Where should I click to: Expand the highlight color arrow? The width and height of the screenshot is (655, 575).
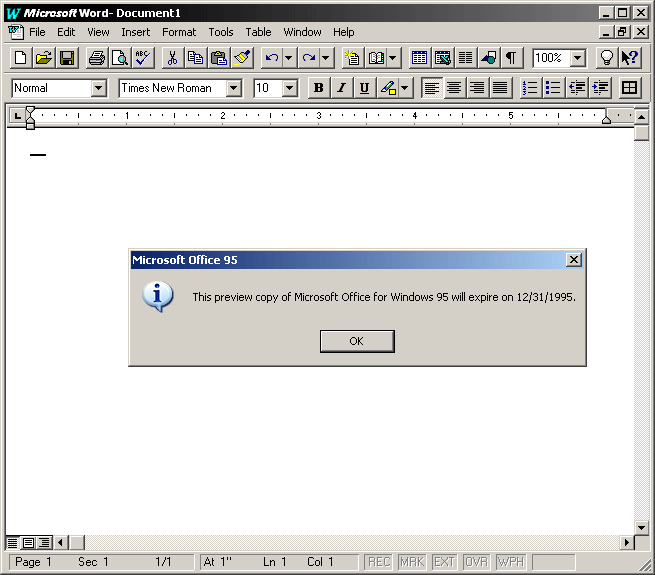coord(404,88)
